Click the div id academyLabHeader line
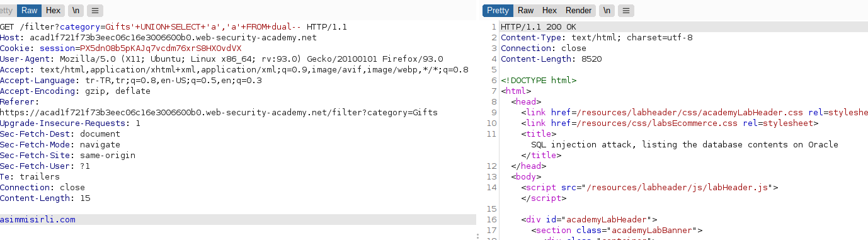Image resolution: width=868 pixels, height=240 pixels. pos(589,219)
